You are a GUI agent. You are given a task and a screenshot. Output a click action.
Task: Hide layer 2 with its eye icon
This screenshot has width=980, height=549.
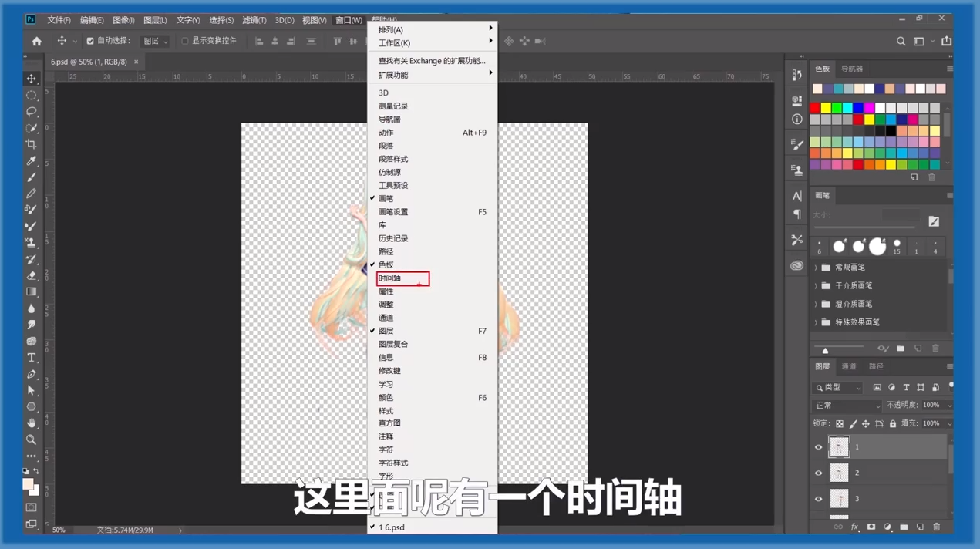pyautogui.click(x=819, y=473)
